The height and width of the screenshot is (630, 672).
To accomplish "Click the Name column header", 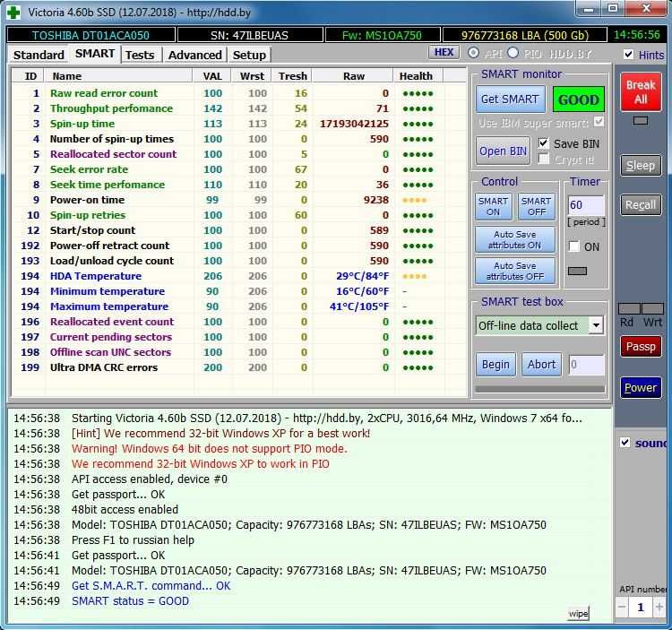I will coord(118,76).
